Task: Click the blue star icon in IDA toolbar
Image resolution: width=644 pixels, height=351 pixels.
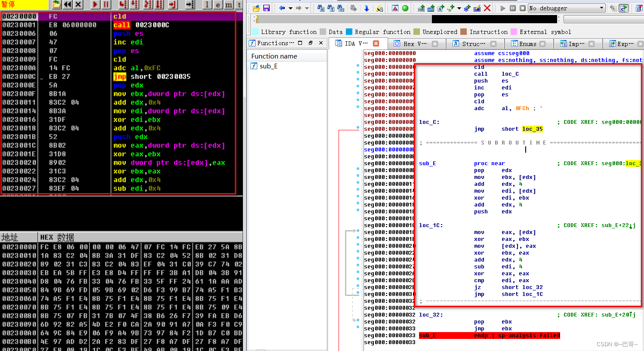Action: click(467, 8)
